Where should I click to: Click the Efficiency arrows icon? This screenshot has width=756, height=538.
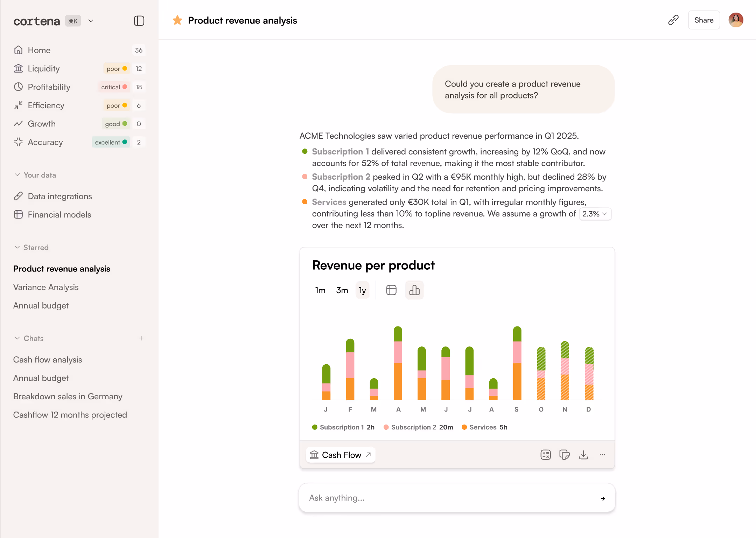point(18,105)
